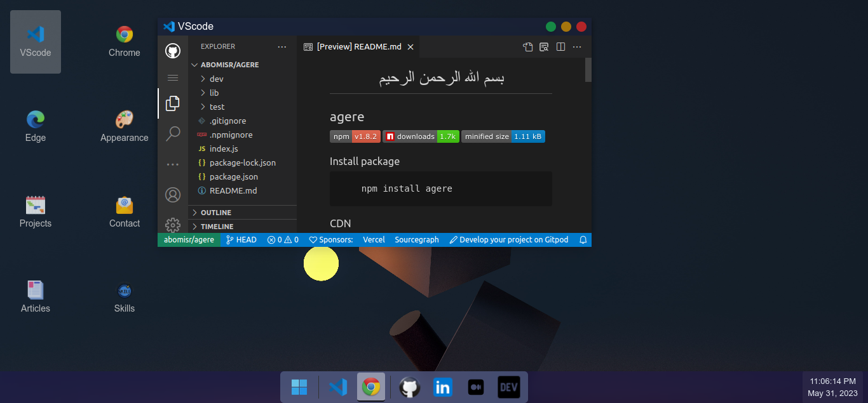868x403 pixels.
Task: Open Edge desktop shortcut
Action: tap(36, 127)
